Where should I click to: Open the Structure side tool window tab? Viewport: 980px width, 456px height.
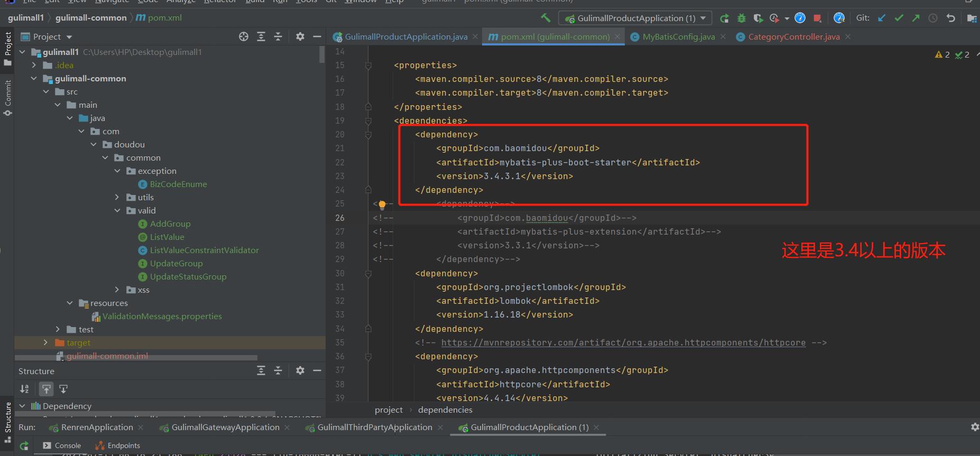(7, 422)
